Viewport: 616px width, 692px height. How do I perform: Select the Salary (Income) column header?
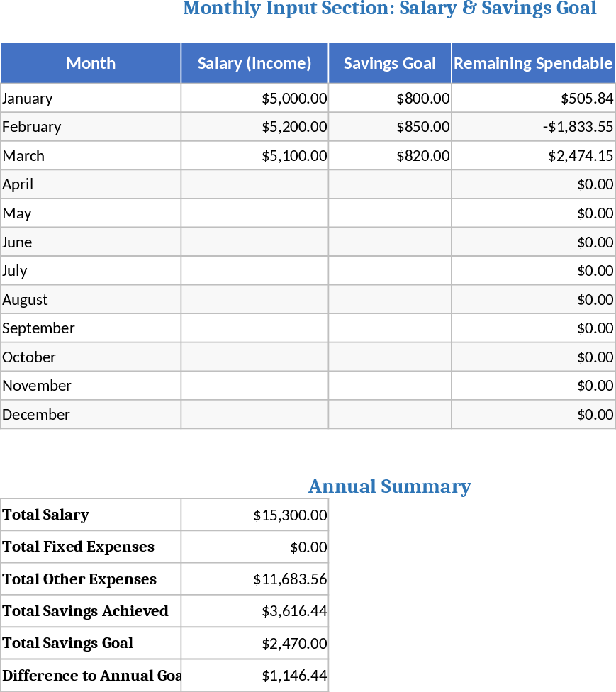pos(254,63)
